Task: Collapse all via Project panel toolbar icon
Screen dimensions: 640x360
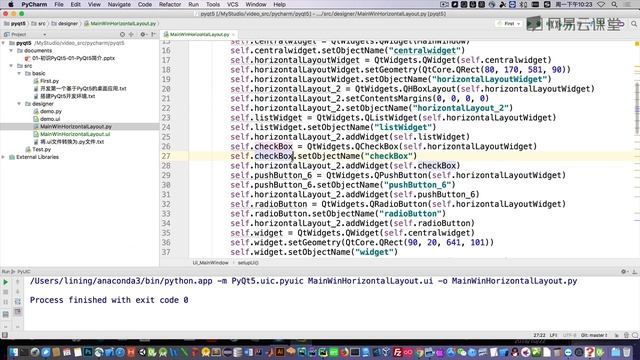Action: (131, 35)
